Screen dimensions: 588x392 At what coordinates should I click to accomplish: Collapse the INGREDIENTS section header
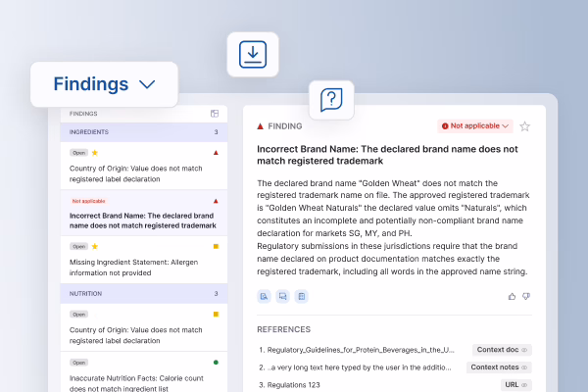click(144, 132)
